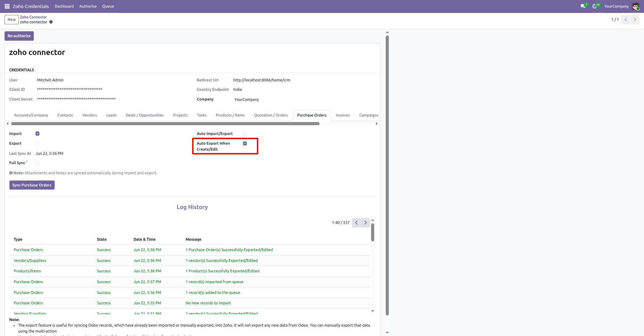Open the conversations messages icon
The width and height of the screenshot is (644, 336).
584,6
